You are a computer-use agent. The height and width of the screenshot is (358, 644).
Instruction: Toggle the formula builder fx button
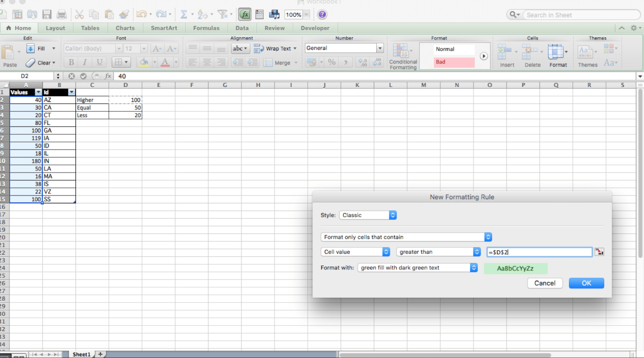tap(244, 14)
